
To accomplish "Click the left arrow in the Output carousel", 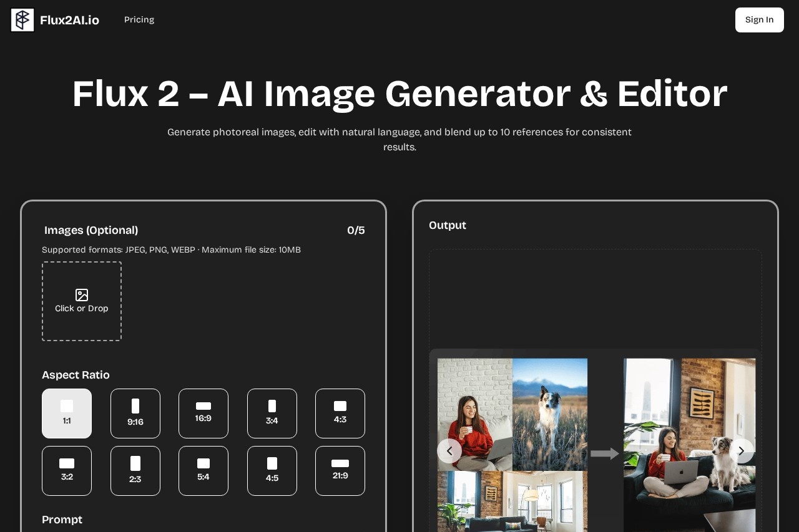I will [449, 450].
